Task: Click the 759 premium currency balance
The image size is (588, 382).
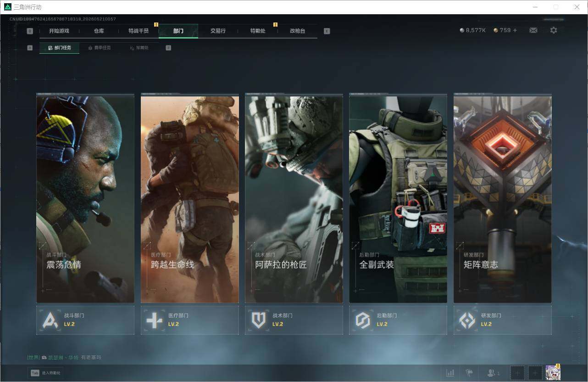Action: coord(505,30)
